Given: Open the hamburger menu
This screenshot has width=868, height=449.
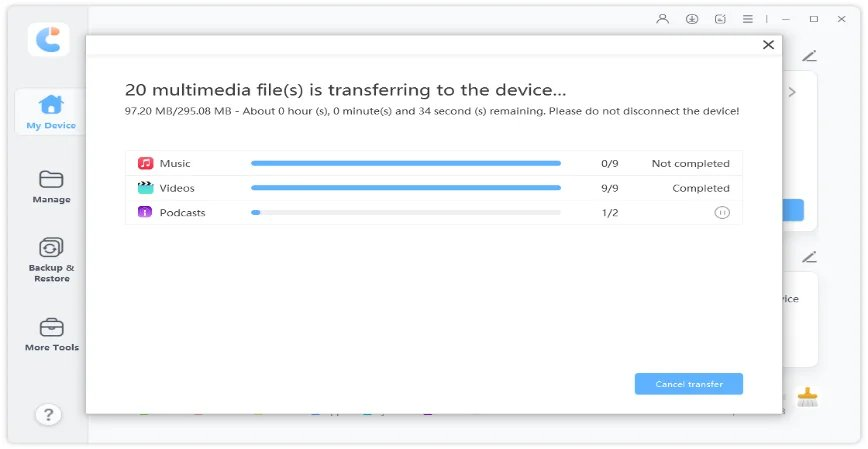Looking at the screenshot, I should (x=748, y=19).
